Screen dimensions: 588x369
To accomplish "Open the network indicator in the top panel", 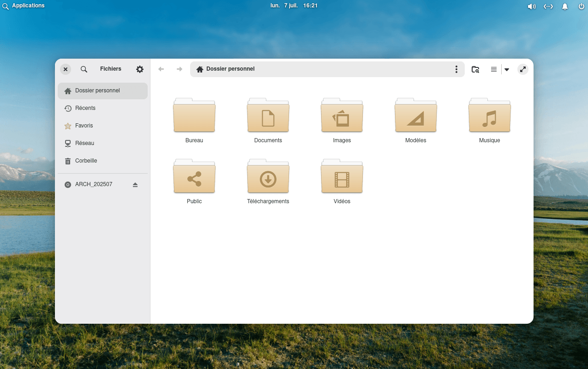I will [548, 6].
